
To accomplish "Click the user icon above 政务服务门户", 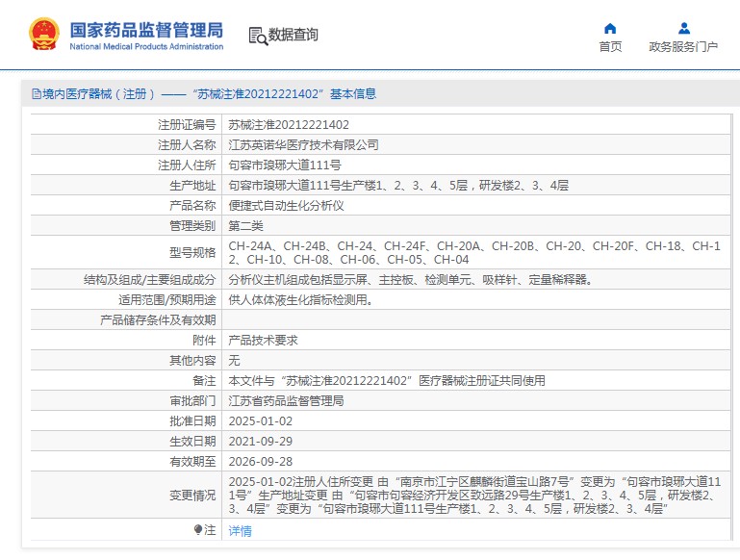I will pyautogui.click(x=683, y=28).
